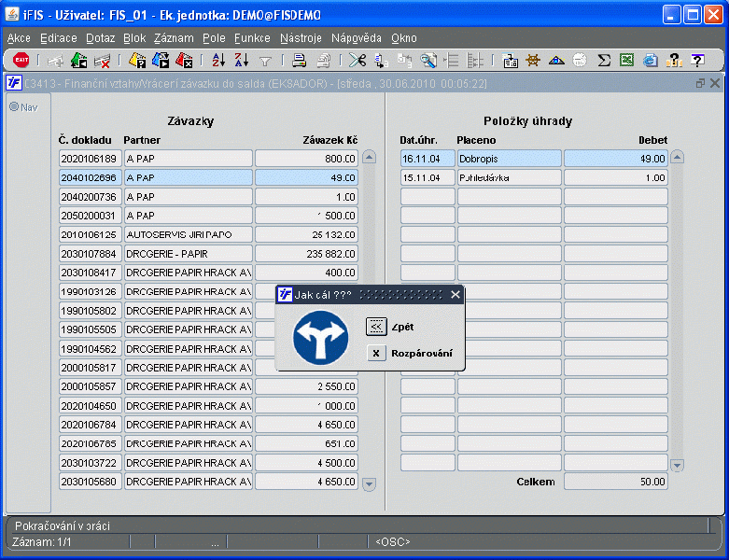This screenshot has width=729, height=560.
Task: Click the ship wheel navigation icon
Action: (x=533, y=61)
